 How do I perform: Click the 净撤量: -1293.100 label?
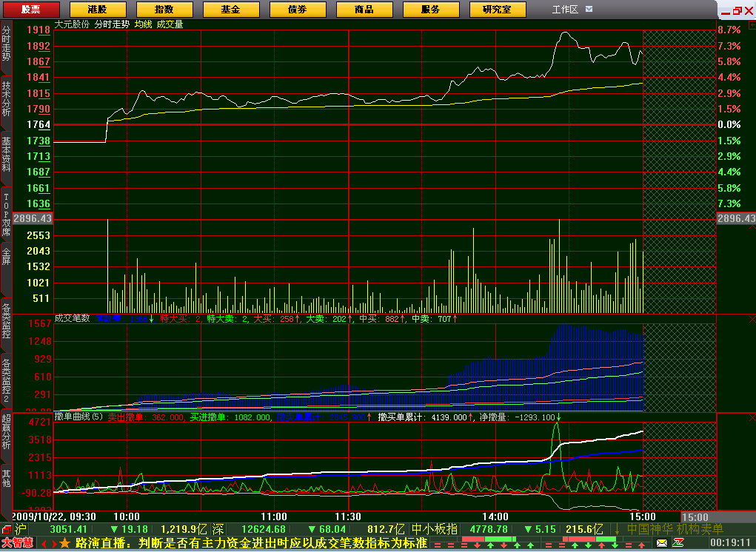[521, 417]
